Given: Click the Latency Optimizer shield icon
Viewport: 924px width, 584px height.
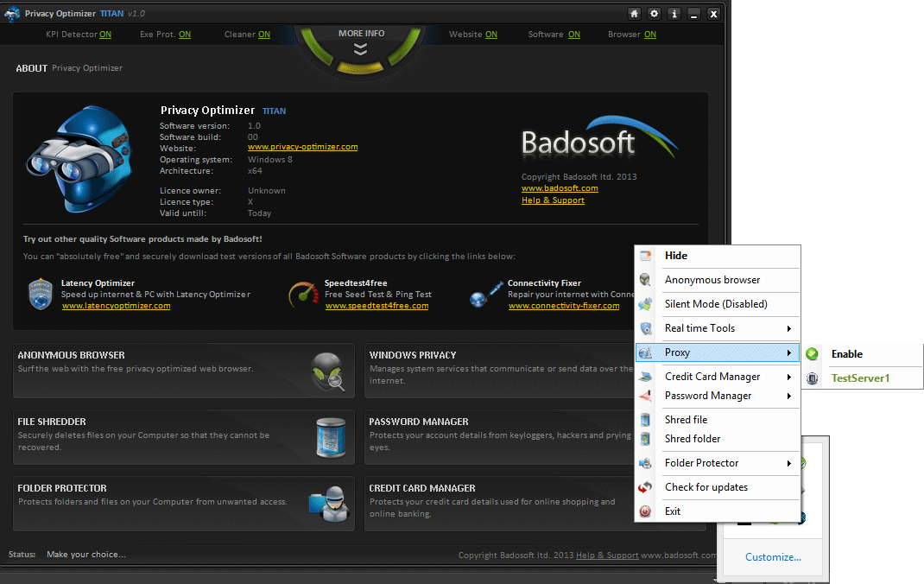Looking at the screenshot, I should tap(41, 294).
